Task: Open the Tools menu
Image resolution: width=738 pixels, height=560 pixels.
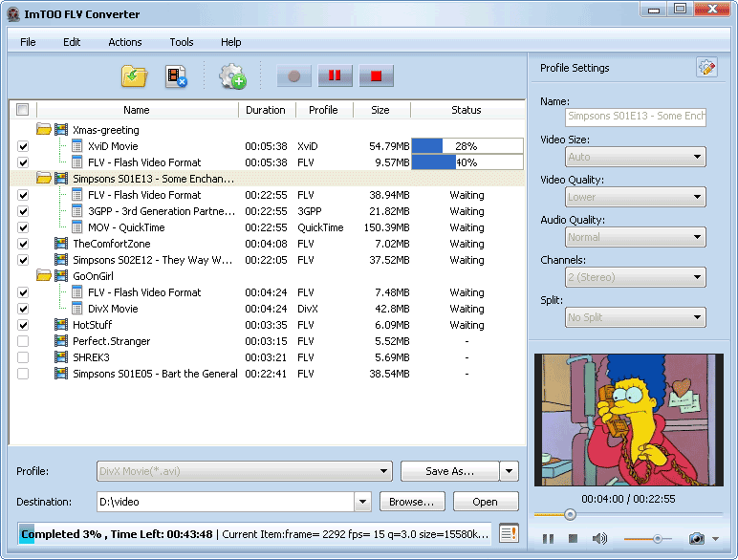Action: [x=182, y=42]
